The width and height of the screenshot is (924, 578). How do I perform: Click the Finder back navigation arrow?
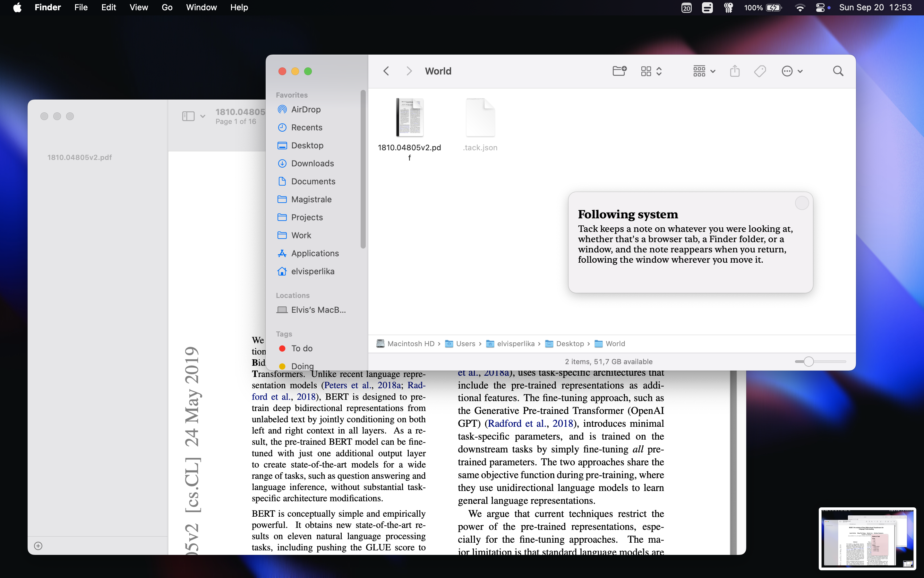(x=386, y=71)
